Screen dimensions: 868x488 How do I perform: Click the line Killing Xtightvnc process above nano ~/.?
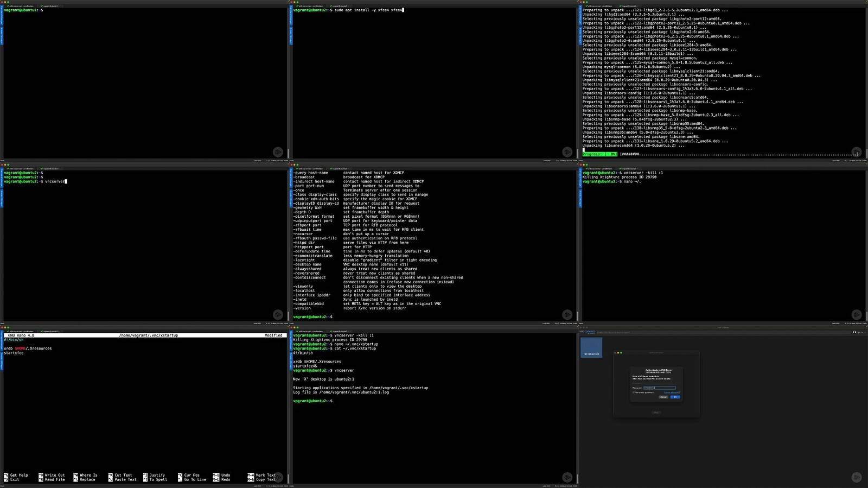point(620,177)
